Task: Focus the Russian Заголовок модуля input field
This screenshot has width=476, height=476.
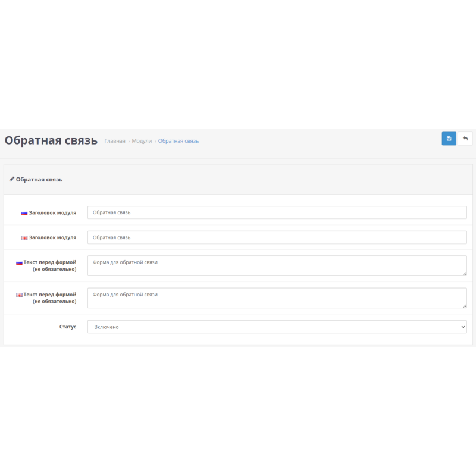Action: [277, 212]
